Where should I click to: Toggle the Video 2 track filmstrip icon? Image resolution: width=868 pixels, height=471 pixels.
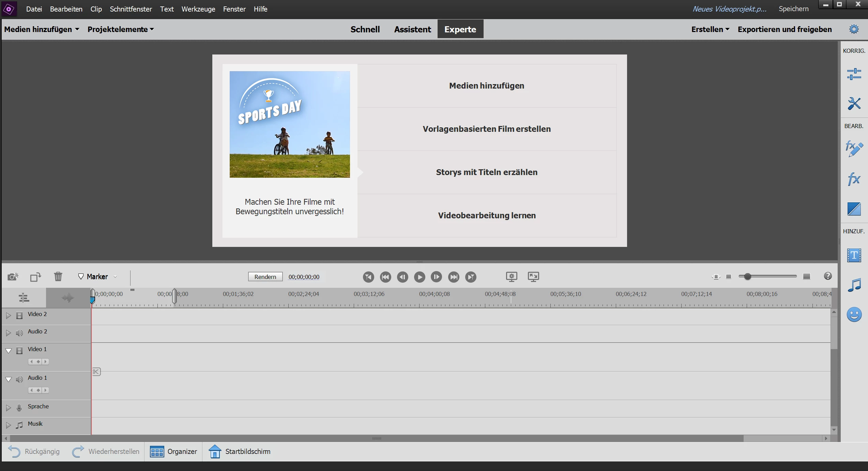(19, 315)
